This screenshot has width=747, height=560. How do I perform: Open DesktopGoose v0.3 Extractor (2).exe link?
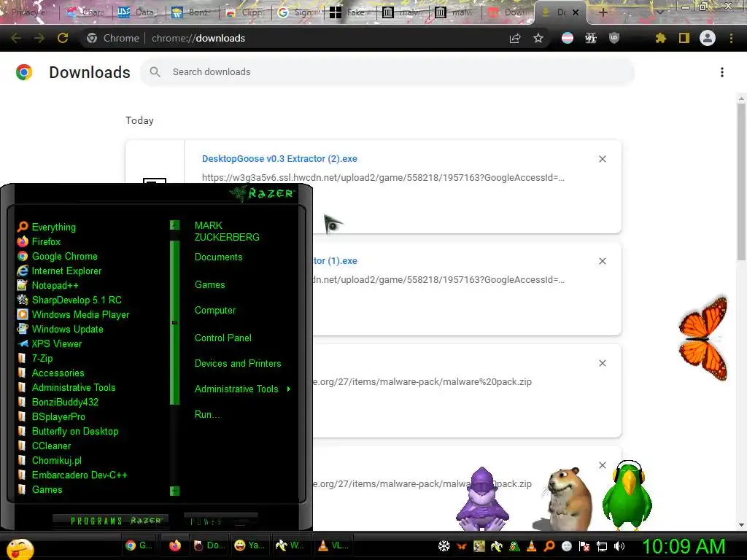pyautogui.click(x=279, y=158)
